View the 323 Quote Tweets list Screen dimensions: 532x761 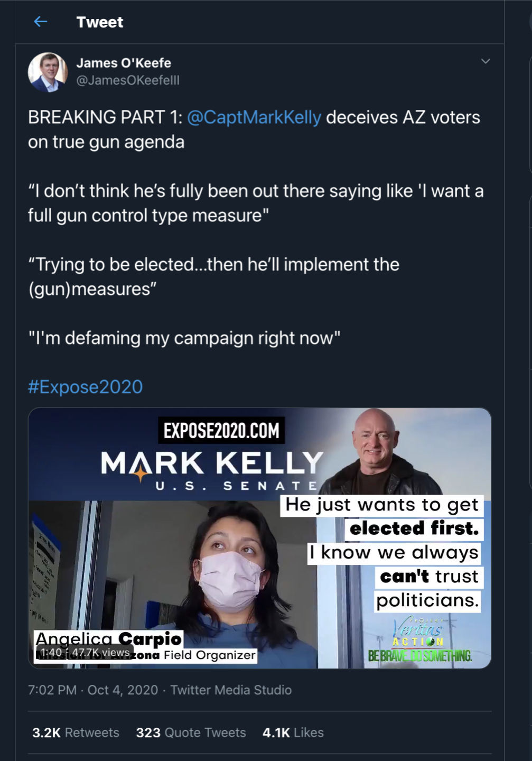coord(191,732)
